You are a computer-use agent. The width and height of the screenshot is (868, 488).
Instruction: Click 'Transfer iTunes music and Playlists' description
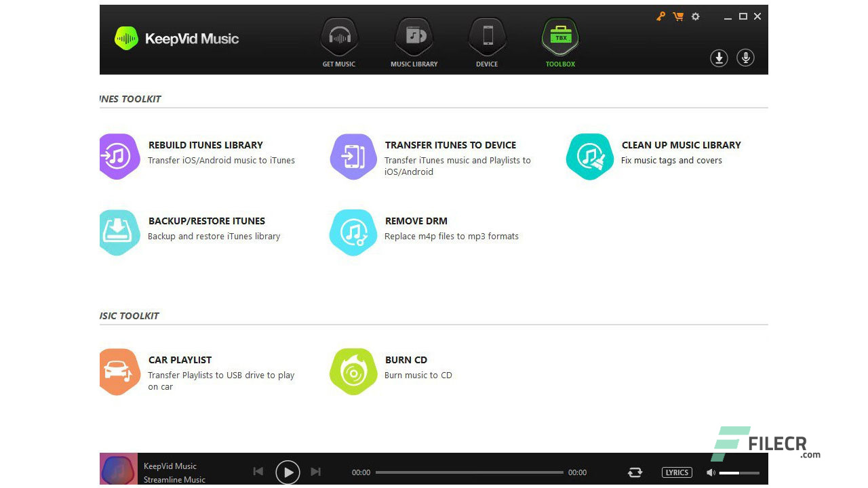[x=458, y=166]
